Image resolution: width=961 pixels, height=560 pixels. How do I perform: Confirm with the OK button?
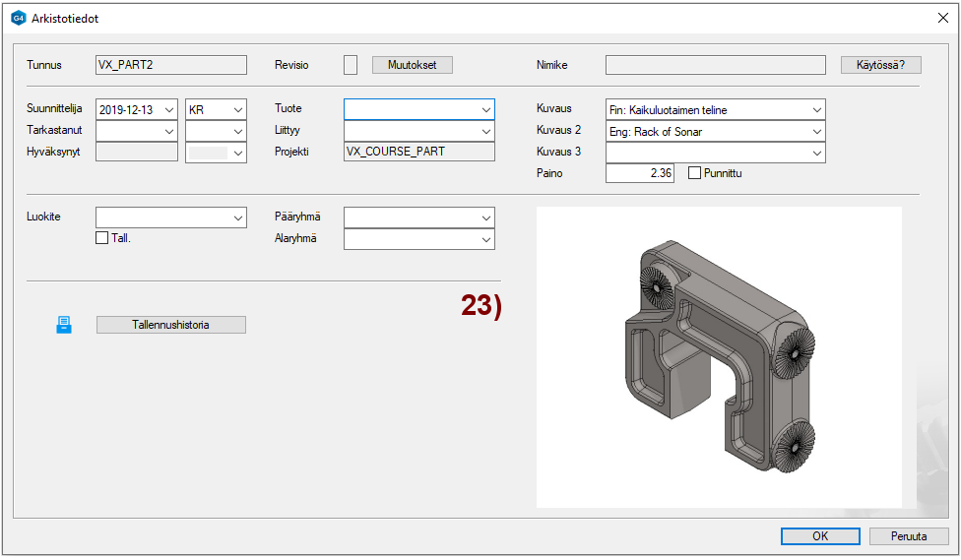(820, 536)
